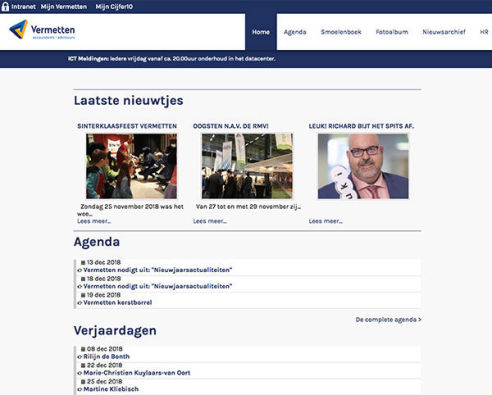
Task: Click calendar icon next to 08 dec 2018
Action: coord(83,349)
